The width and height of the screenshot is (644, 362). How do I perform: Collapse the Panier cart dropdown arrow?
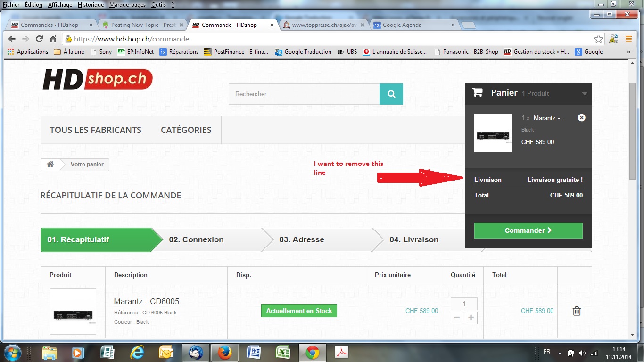(585, 93)
